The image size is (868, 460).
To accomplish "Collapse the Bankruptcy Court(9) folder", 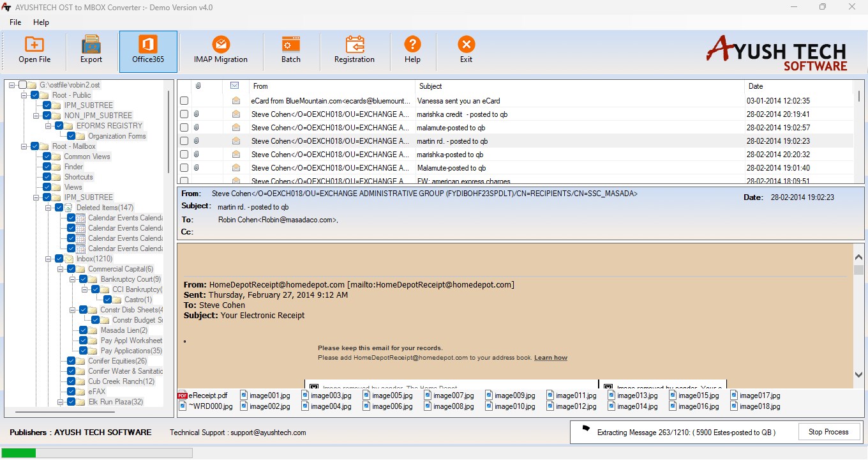I will click(73, 279).
